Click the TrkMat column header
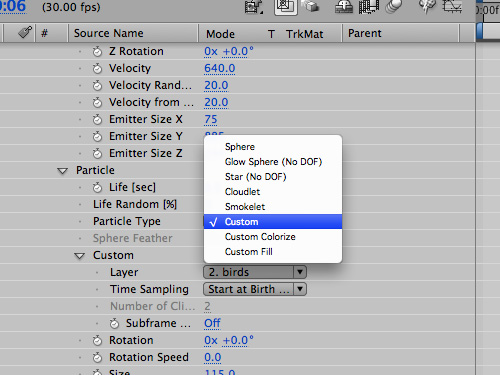The image size is (500, 375). pos(304,34)
